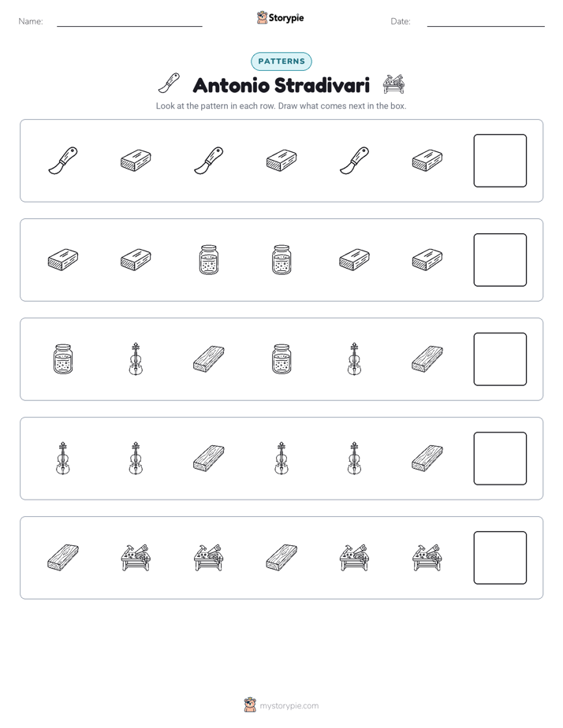
Task: Click the knife icon beside the title
Action: pos(169,84)
